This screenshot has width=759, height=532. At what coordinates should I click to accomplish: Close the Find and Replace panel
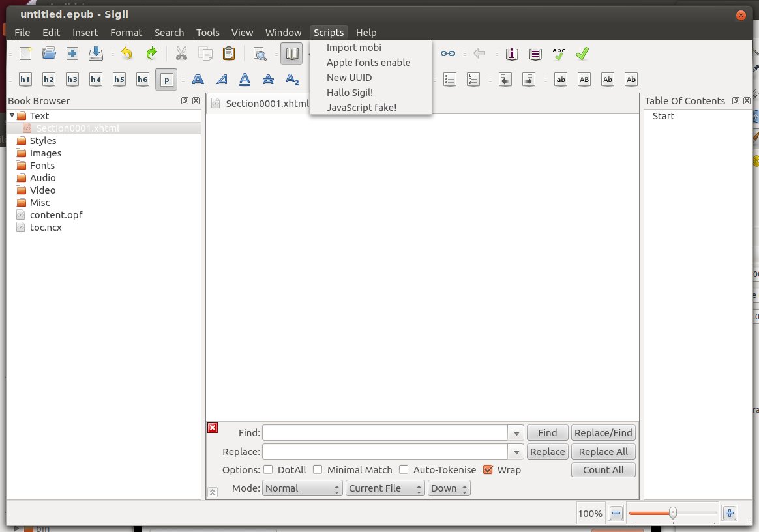(213, 428)
